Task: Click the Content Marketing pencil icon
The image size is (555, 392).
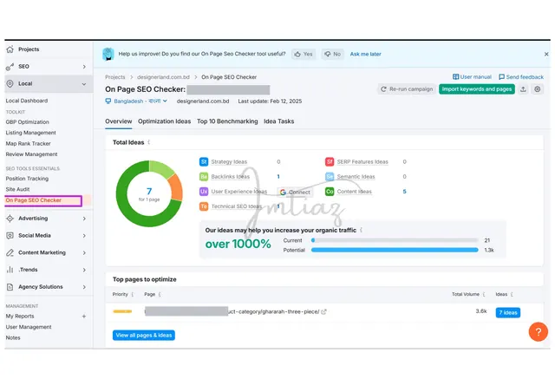Action: tap(10, 252)
